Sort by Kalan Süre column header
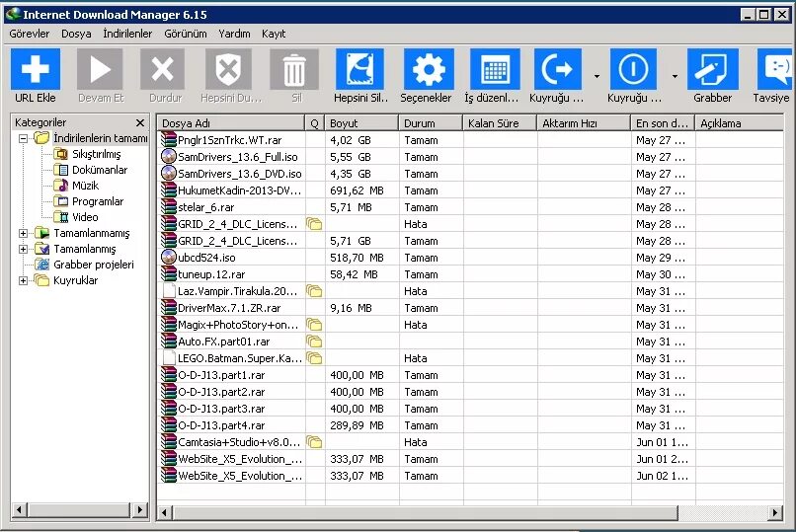Screen dimensions: 796x532 point(500,122)
